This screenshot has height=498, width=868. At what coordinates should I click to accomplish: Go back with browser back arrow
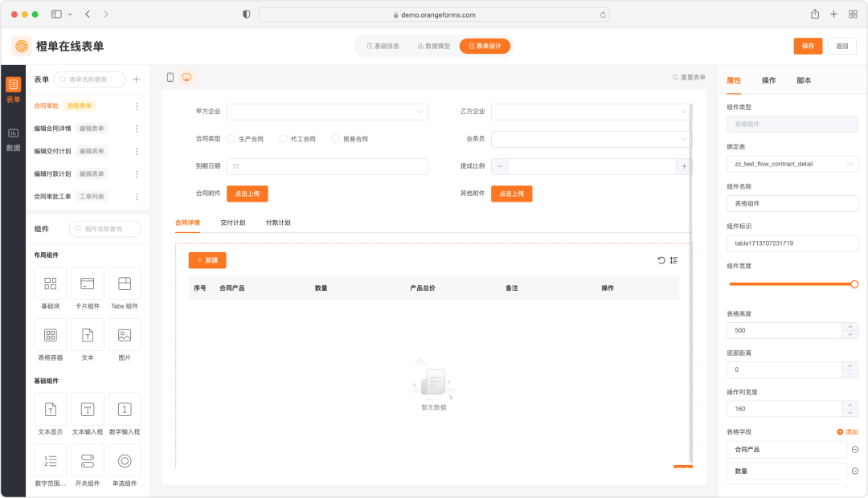(88, 14)
